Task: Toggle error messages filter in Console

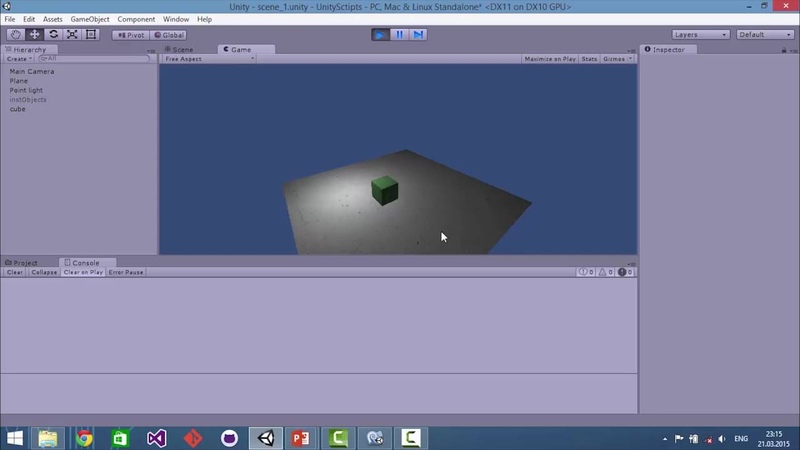Action: point(625,272)
